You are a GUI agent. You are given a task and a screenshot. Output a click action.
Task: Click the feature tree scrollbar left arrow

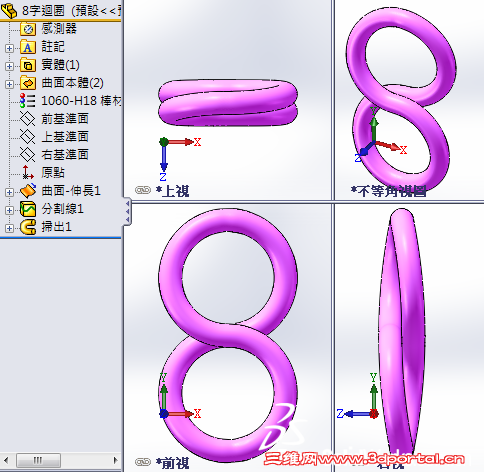click(x=6, y=460)
